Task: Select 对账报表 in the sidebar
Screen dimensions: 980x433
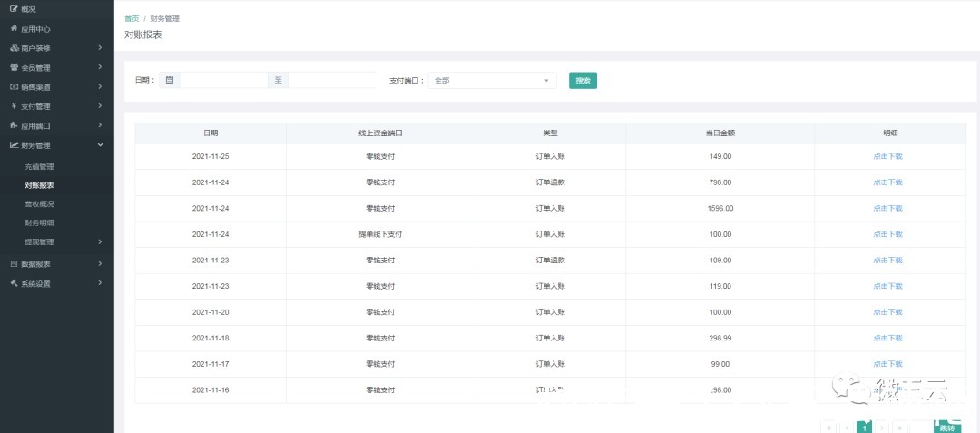Action: pos(39,185)
